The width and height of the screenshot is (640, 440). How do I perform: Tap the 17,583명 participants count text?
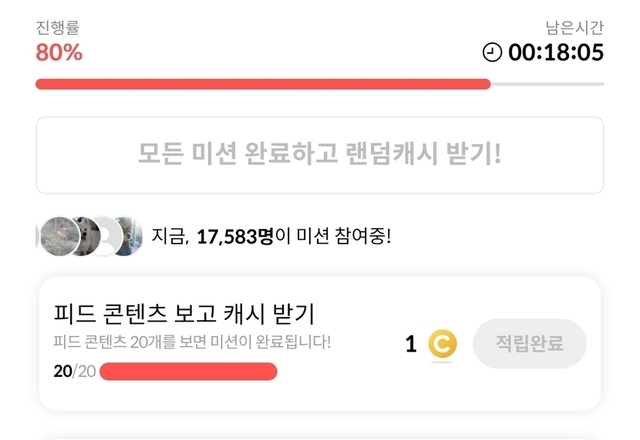238,237
